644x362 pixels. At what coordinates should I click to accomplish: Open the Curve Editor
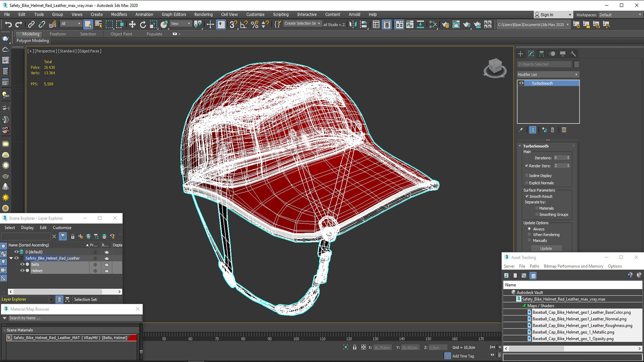tap(410, 24)
